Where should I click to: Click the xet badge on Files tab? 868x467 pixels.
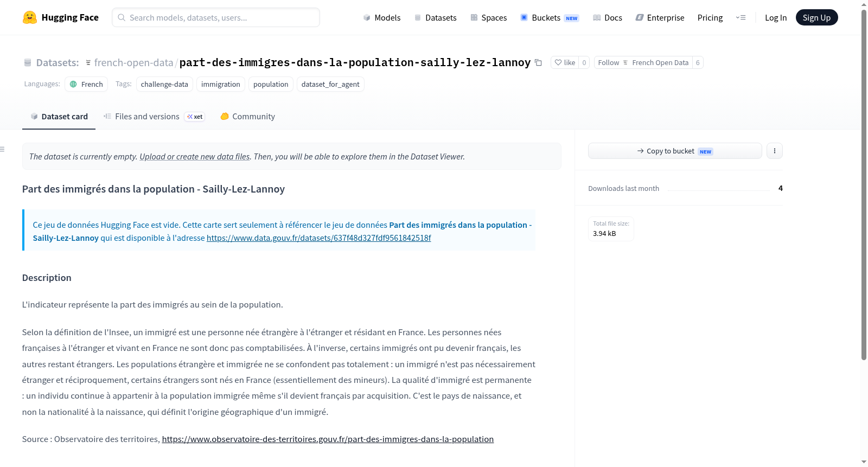[x=195, y=117]
